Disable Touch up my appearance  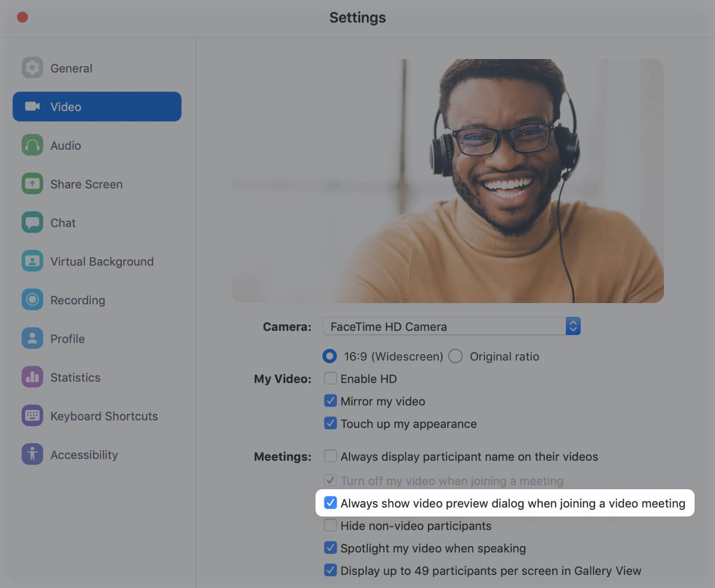[330, 423]
